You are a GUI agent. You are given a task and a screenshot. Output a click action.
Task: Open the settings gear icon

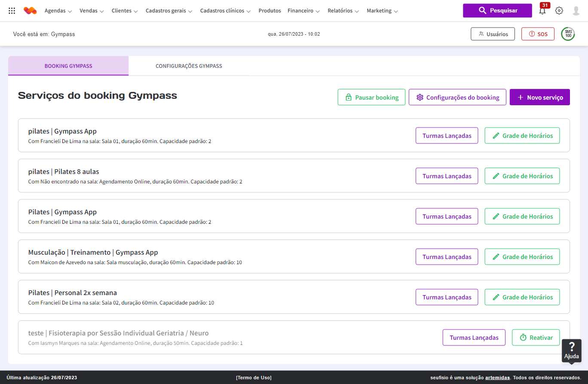tap(559, 11)
